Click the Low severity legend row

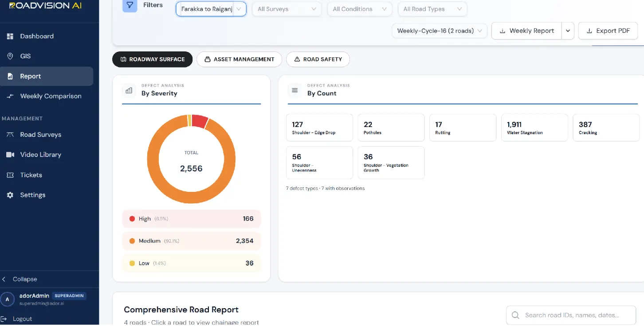pos(192,263)
